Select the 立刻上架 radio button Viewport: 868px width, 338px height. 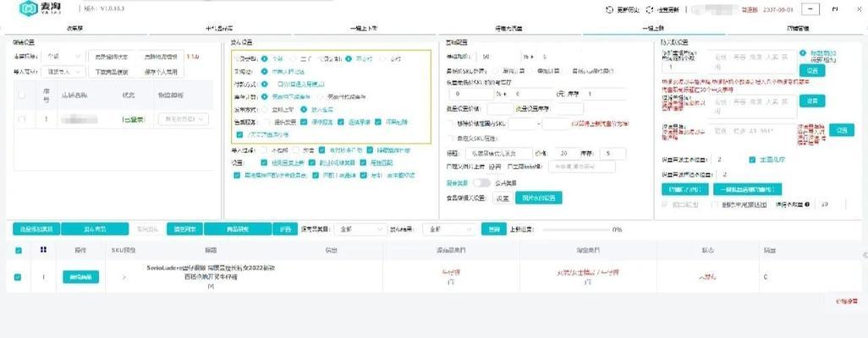pyautogui.click(x=264, y=109)
